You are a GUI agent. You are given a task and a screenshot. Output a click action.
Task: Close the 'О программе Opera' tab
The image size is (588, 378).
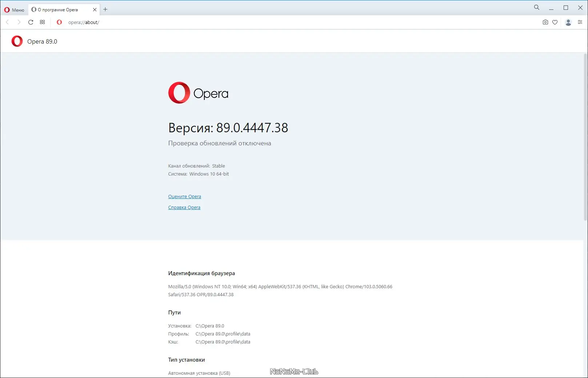[x=94, y=9]
